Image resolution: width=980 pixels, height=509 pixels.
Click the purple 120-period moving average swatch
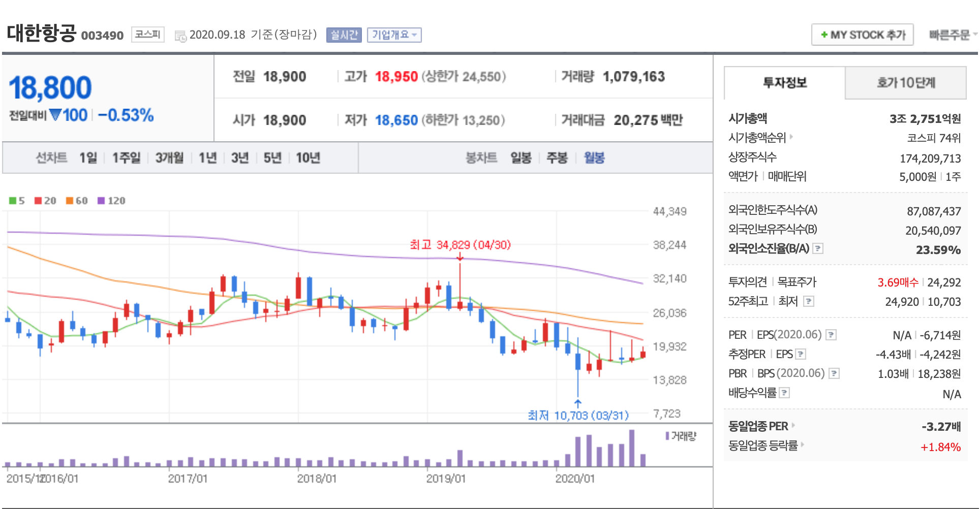point(101,201)
